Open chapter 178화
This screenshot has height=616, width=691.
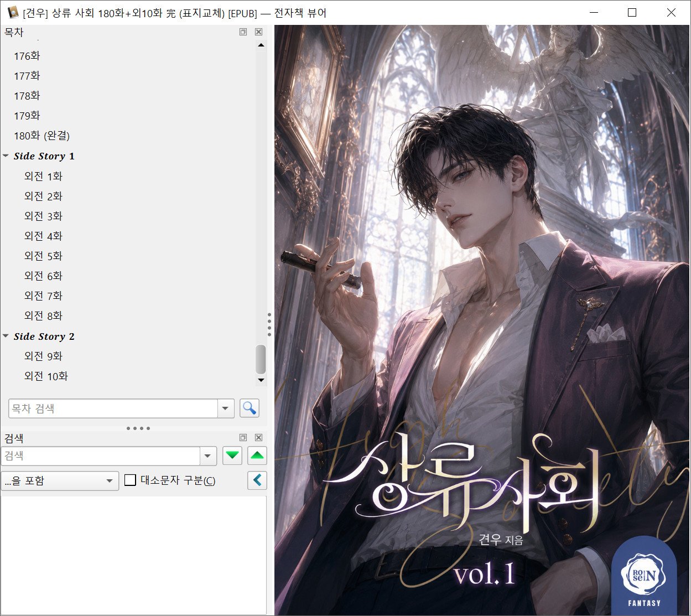click(27, 96)
